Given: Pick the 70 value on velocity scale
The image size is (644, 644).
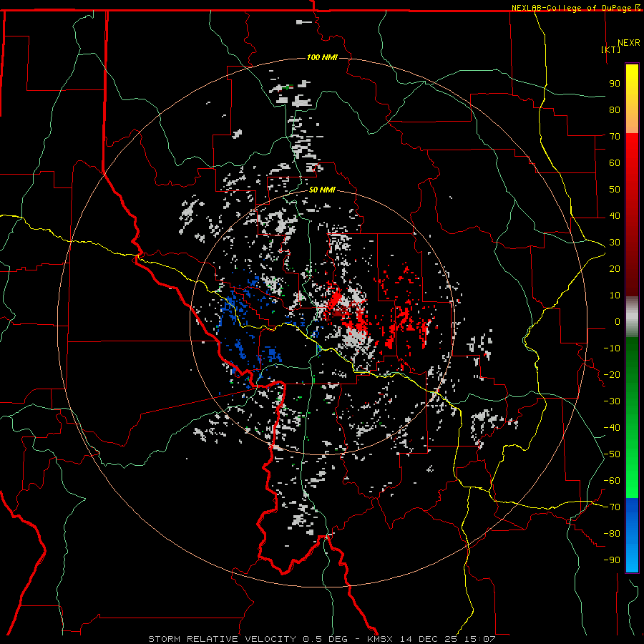Looking at the screenshot, I should [x=615, y=137].
